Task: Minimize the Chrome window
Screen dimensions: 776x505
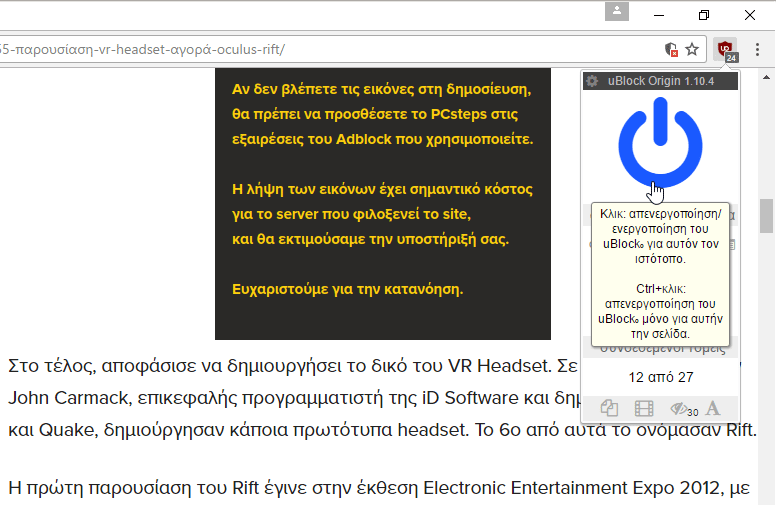Action: pyautogui.click(x=659, y=15)
